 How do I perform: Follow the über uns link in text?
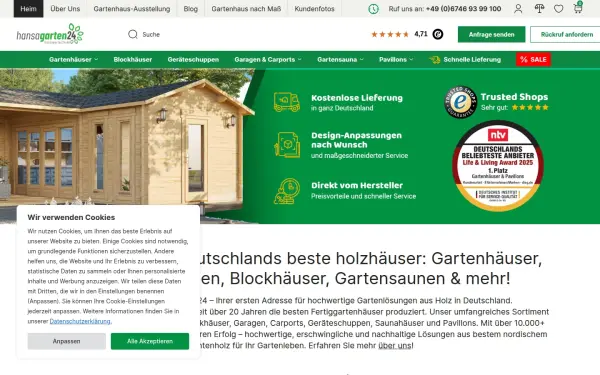[395, 346]
